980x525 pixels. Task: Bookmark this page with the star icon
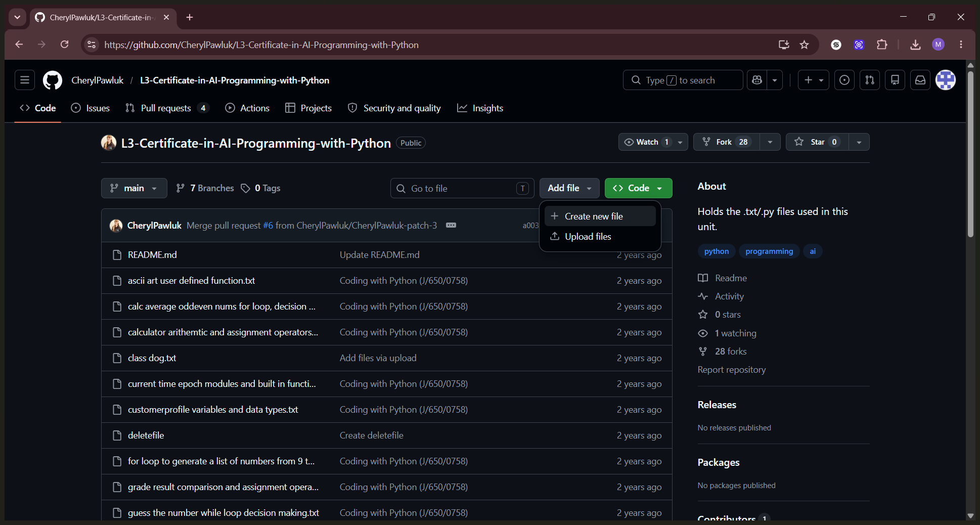[x=805, y=45]
